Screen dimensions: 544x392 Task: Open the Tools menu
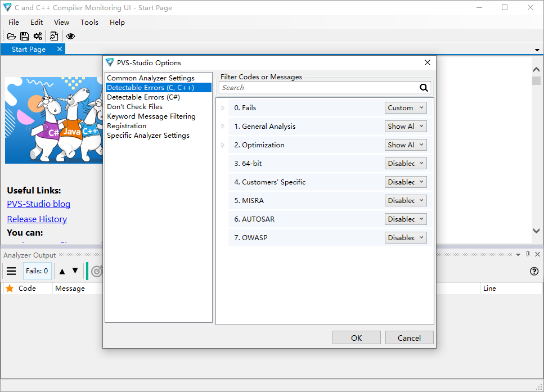(x=89, y=22)
